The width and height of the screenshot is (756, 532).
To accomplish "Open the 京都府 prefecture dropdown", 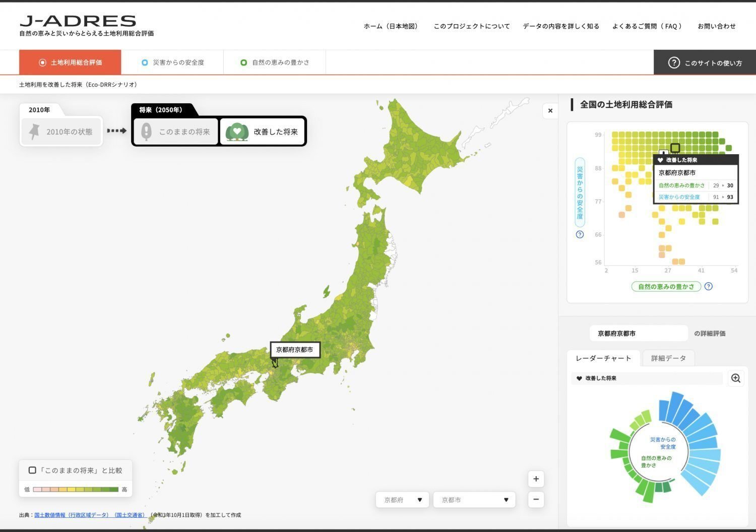I will [x=402, y=499].
